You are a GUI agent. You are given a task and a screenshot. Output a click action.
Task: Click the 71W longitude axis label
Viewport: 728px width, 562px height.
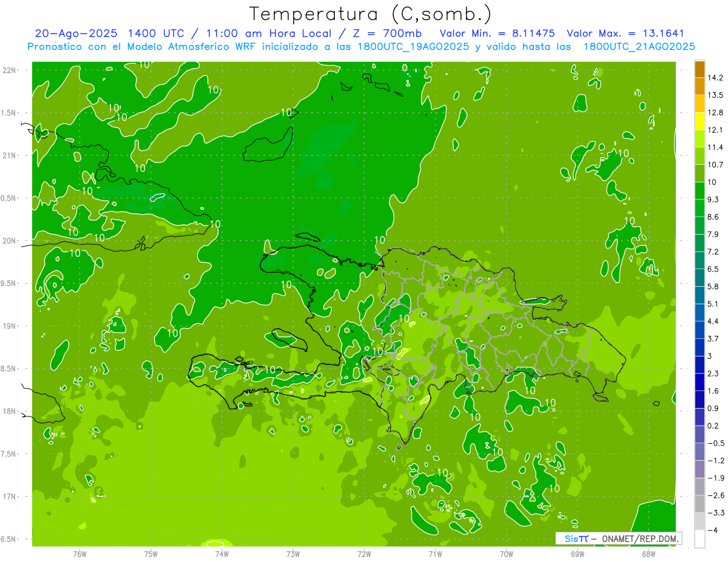(x=435, y=554)
